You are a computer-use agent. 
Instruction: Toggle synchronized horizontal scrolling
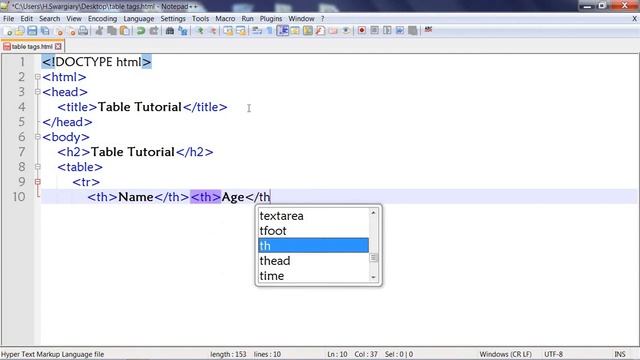point(241,31)
